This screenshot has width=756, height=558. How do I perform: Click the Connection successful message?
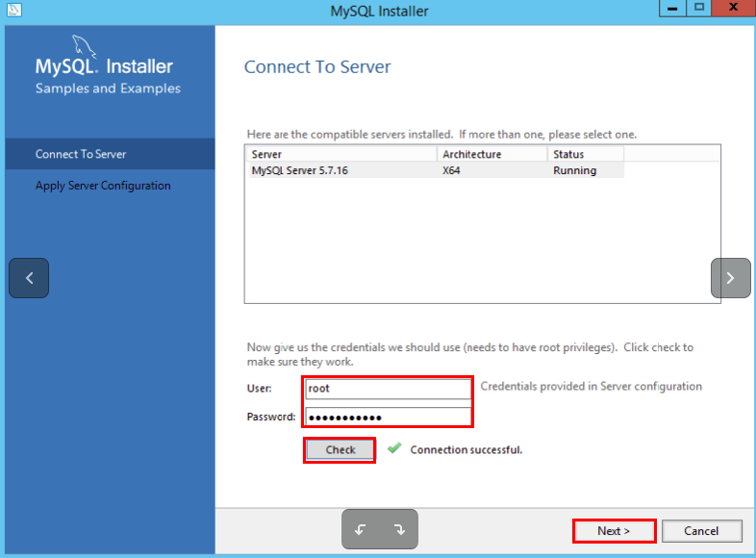point(466,450)
